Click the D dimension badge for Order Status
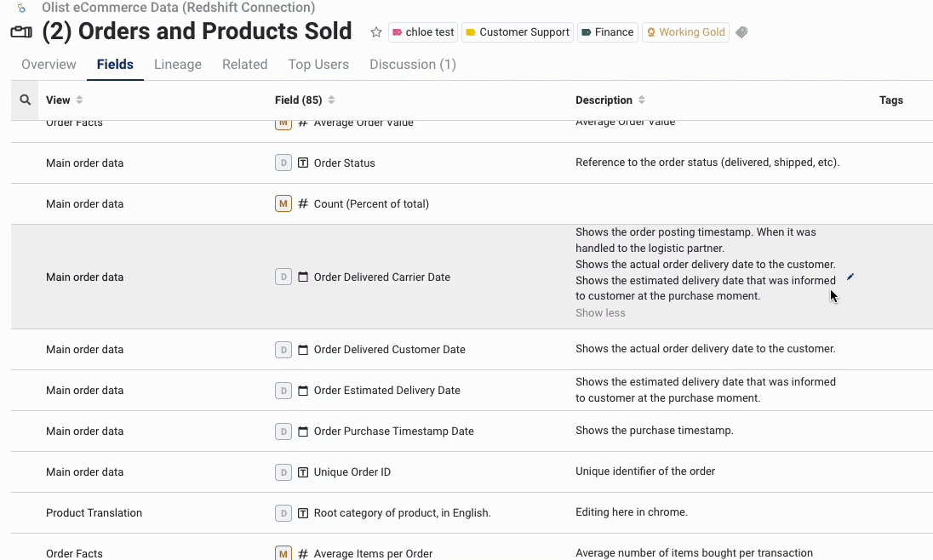Screen dimensions: 933x560 point(283,163)
